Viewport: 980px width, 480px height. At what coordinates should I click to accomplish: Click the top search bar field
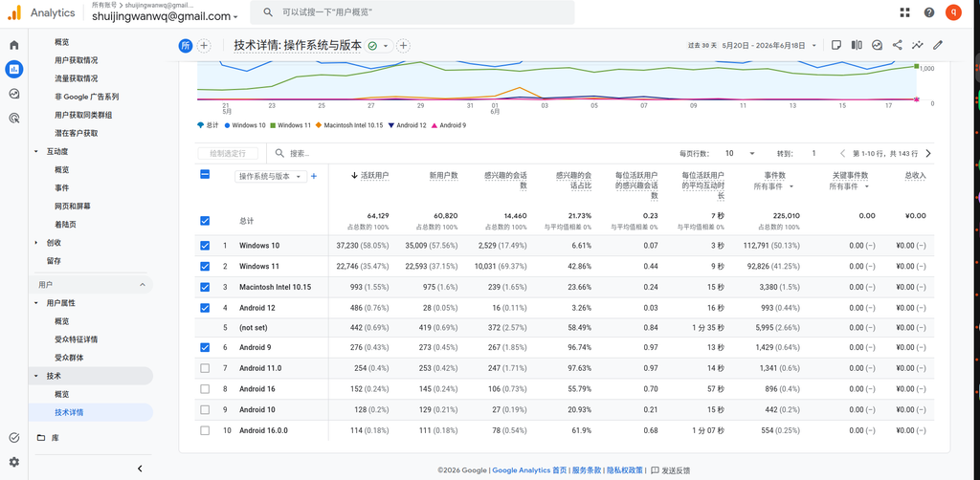coord(412,12)
